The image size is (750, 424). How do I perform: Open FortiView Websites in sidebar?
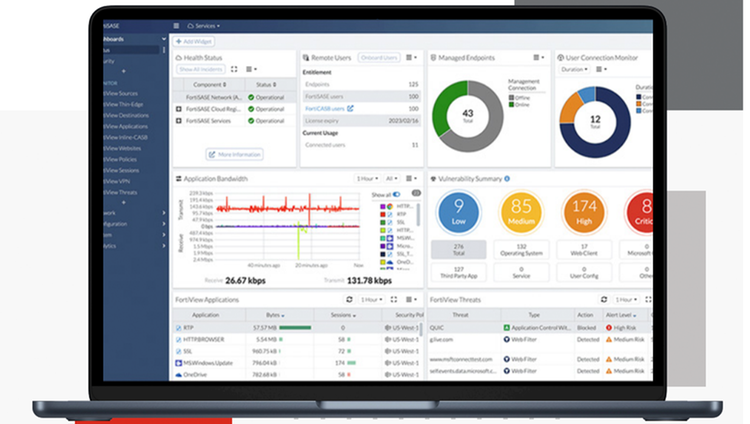tap(123, 148)
